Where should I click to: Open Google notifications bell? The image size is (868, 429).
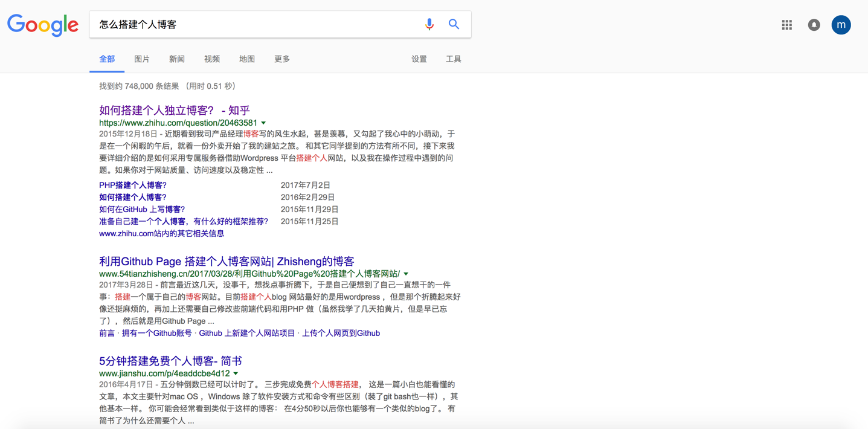814,25
